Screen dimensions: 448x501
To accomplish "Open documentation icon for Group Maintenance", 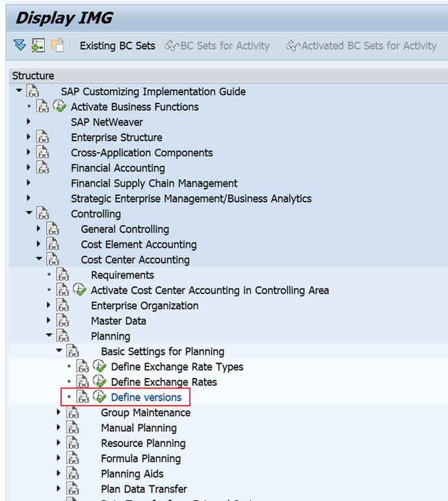I will tap(72, 412).
